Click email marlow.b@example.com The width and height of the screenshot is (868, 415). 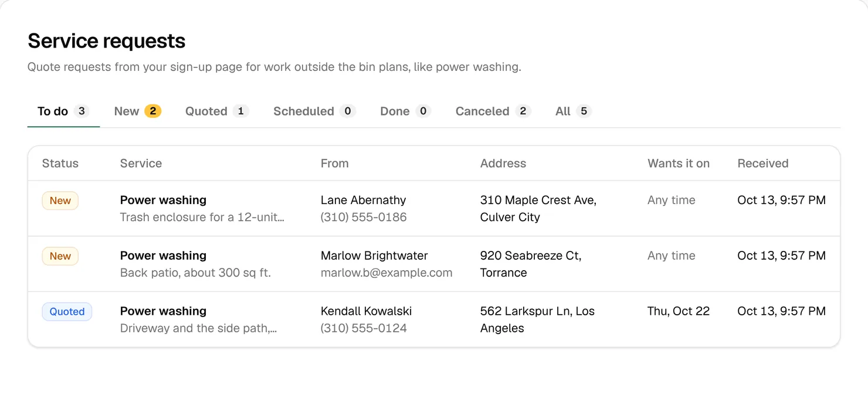[x=386, y=273]
